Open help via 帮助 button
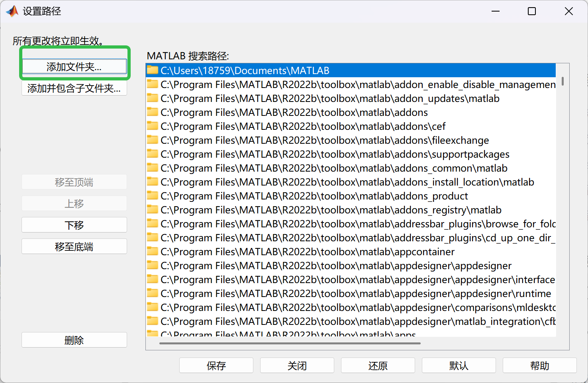Image resolution: width=588 pixels, height=383 pixels. pyautogui.click(x=540, y=365)
